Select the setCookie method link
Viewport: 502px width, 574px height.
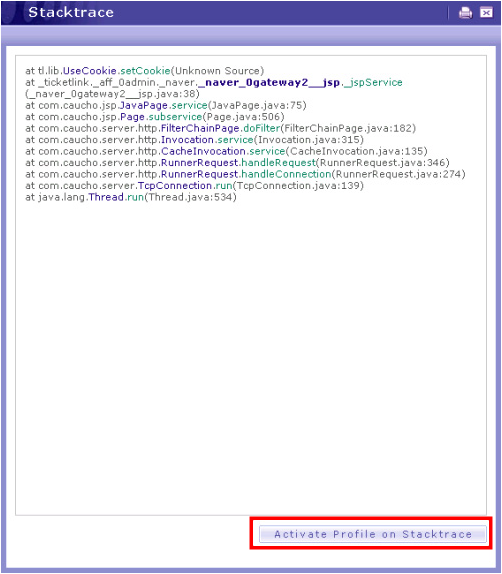(145, 71)
